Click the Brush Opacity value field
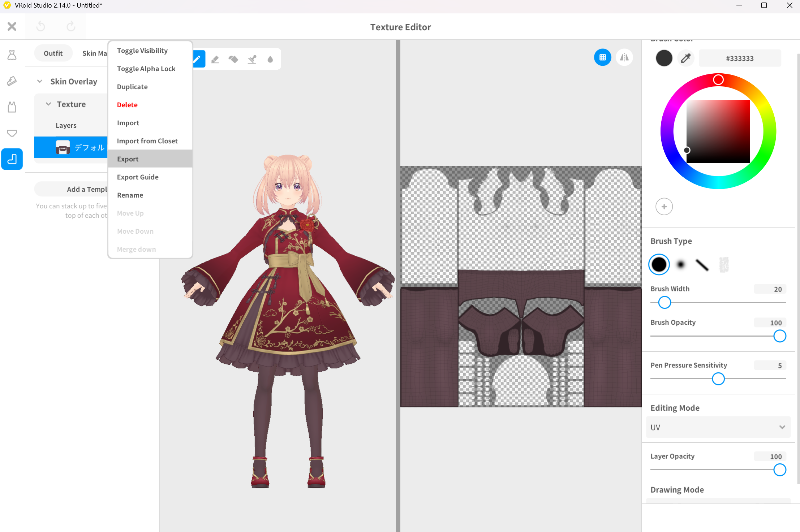Screen dimensions: 800x532 coord(770,323)
